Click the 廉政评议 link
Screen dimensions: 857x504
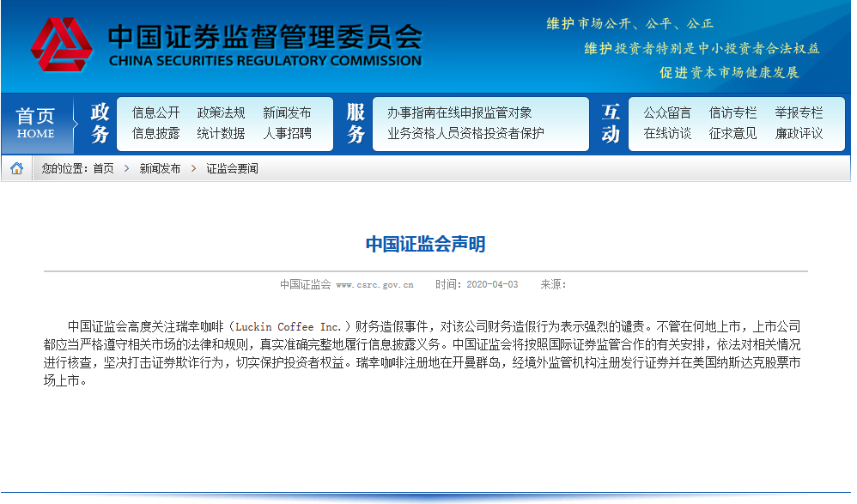pos(799,133)
